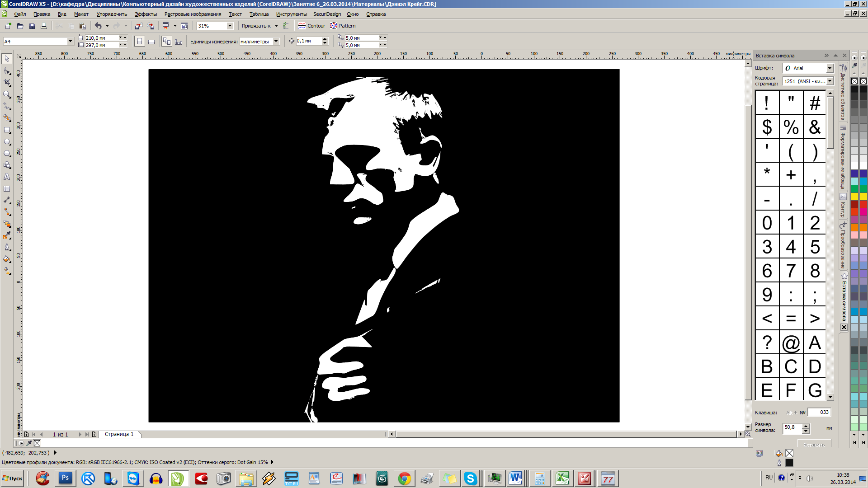Click the no-fill swatch in status bar

pyautogui.click(x=789, y=453)
